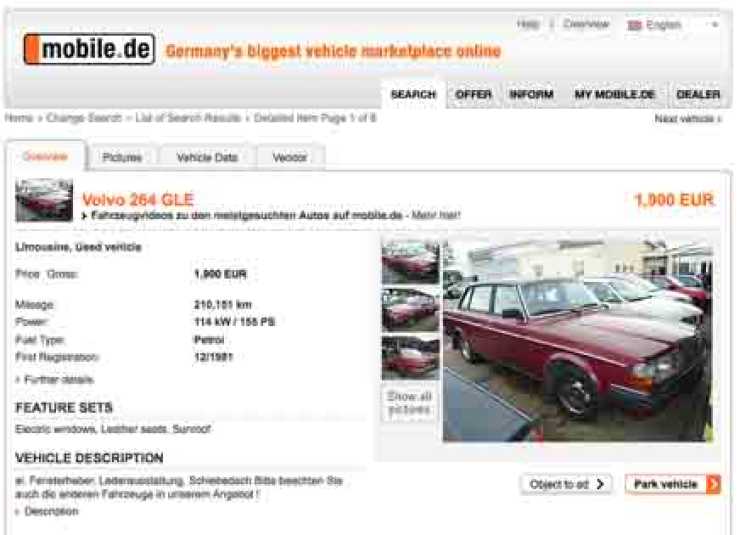Switch to the Pictures tab
The image size is (740, 535).
pyautogui.click(x=122, y=158)
